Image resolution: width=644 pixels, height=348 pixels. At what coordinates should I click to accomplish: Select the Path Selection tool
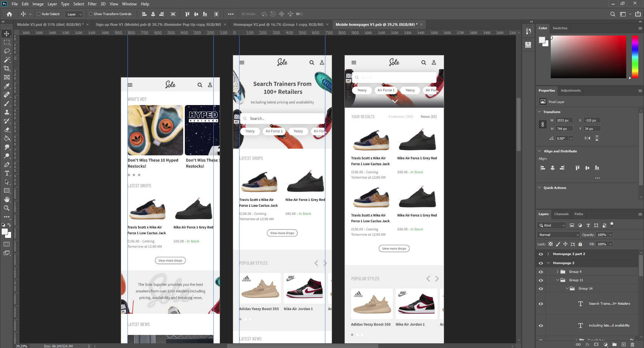tap(7, 182)
